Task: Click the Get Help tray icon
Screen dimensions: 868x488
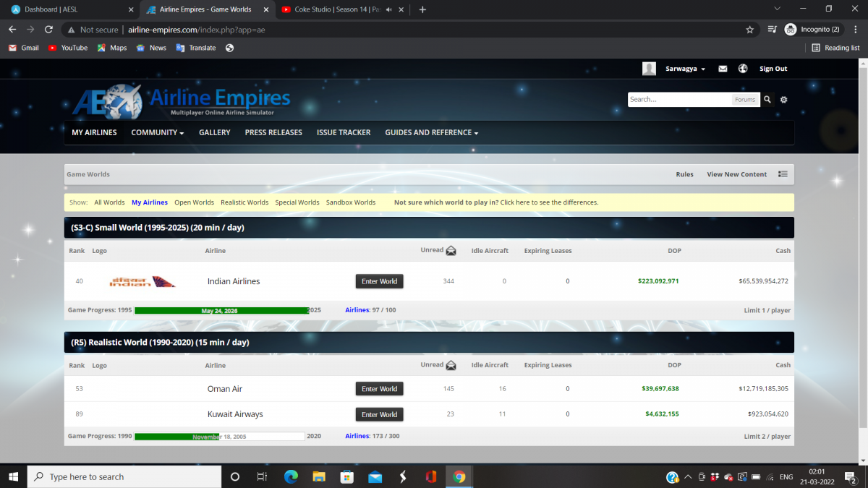Action: click(672, 477)
